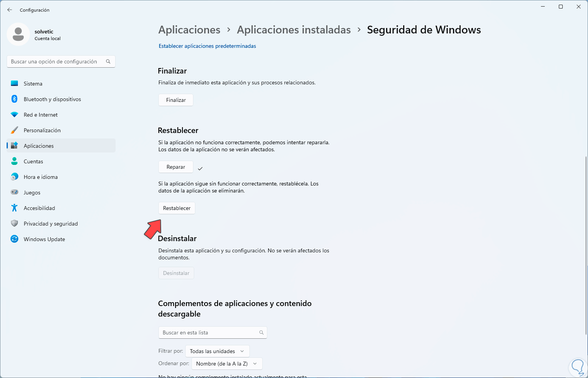Click the disabled Desinstalar button
This screenshot has height=378, width=588.
coord(176,273)
